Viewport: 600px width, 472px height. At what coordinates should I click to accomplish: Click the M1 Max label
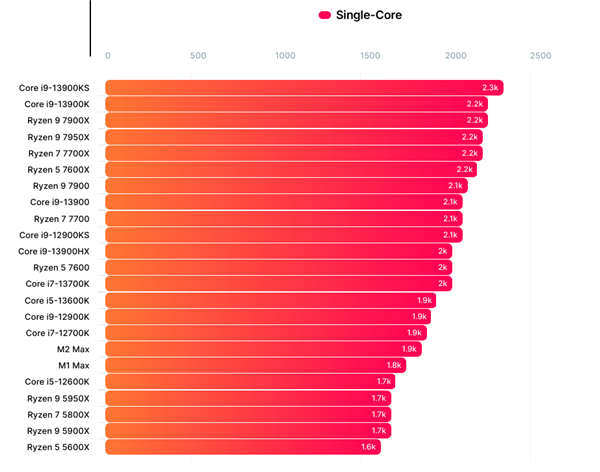(x=73, y=366)
